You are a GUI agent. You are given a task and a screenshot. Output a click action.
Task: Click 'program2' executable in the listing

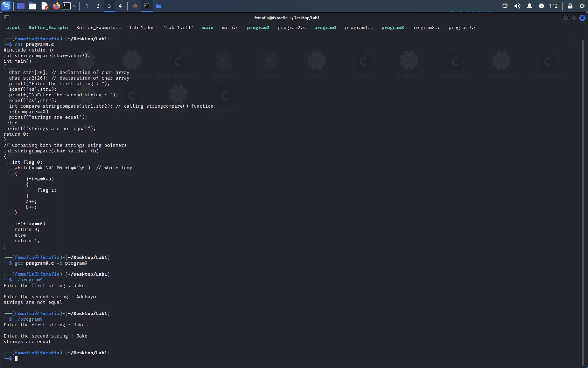click(258, 28)
